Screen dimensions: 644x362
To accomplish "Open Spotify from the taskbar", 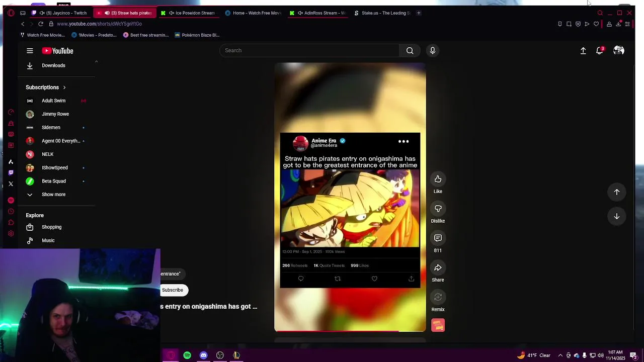I will click(x=187, y=355).
